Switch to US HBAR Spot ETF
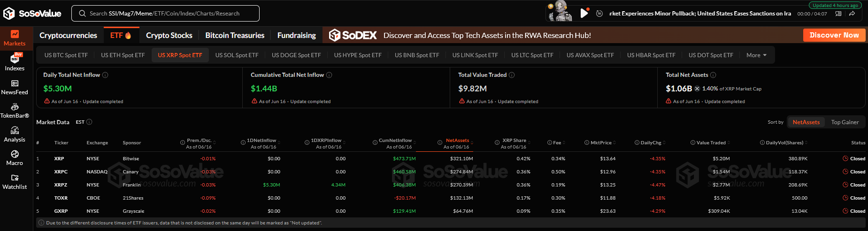 pos(651,55)
